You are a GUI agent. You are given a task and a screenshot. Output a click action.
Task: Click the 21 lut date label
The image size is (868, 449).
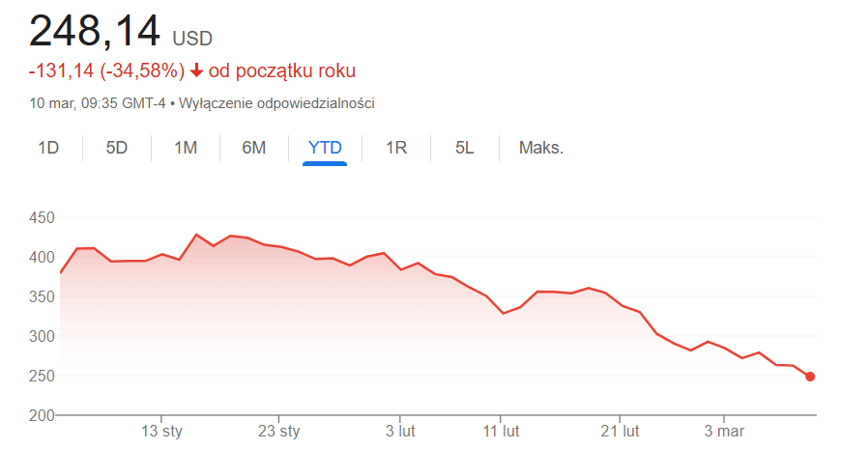point(620,431)
